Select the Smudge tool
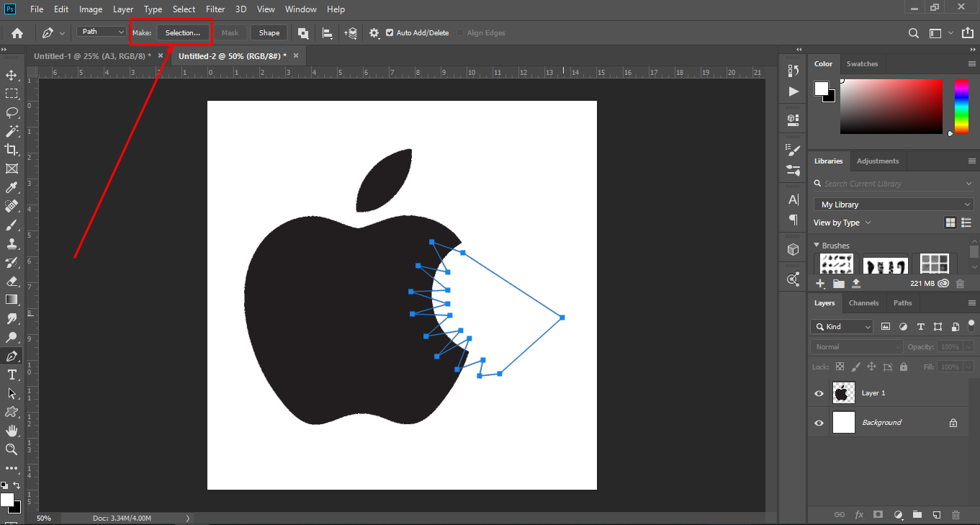Viewport: 980px width, 525px height. click(x=12, y=318)
